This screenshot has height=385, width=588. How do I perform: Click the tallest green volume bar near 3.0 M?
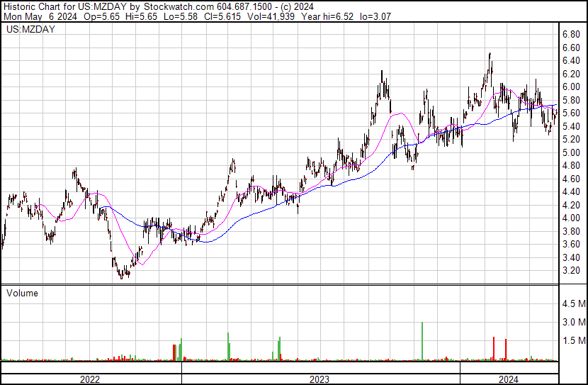click(x=422, y=341)
